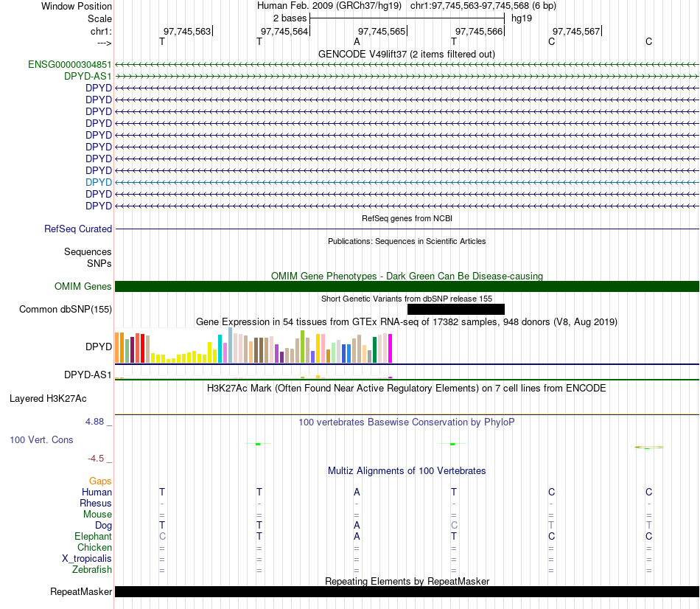The height and width of the screenshot is (609, 700).
Task: Click the Sequences track label
Action: coord(88,251)
